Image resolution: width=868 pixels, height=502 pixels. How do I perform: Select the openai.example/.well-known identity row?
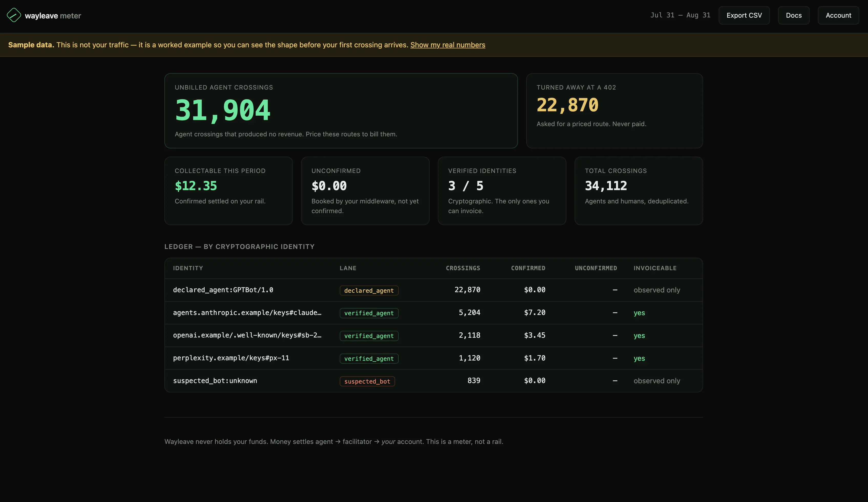(433, 335)
